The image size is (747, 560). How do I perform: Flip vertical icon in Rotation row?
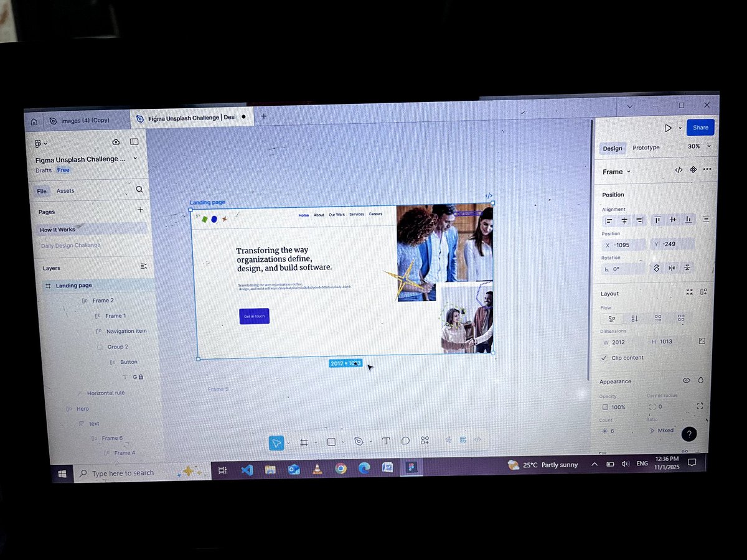coord(687,268)
